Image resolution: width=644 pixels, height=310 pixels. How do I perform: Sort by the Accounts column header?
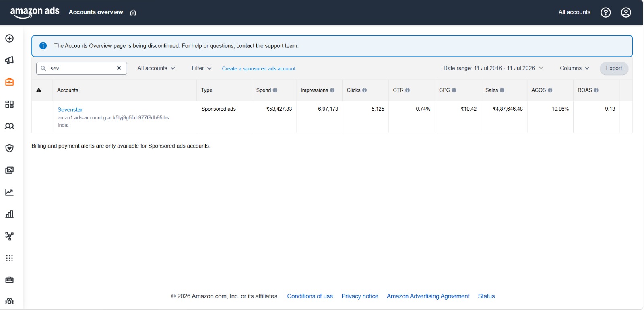(68, 90)
